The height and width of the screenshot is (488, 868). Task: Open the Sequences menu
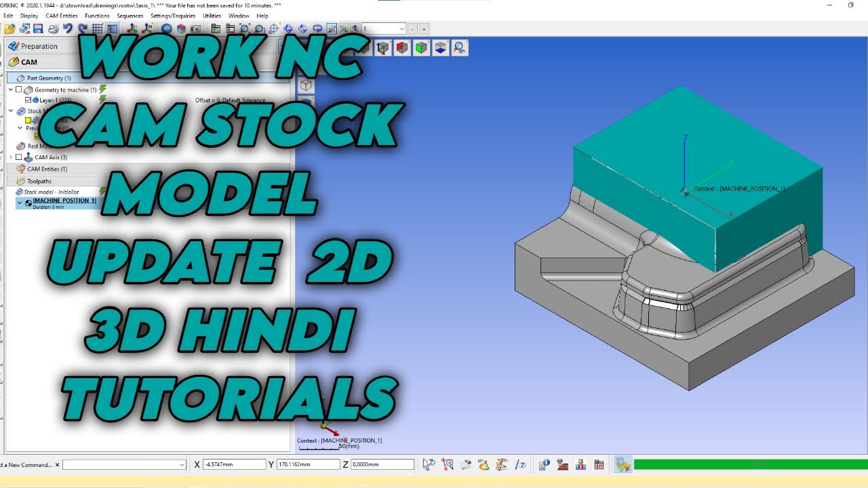click(x=130, y=16)
